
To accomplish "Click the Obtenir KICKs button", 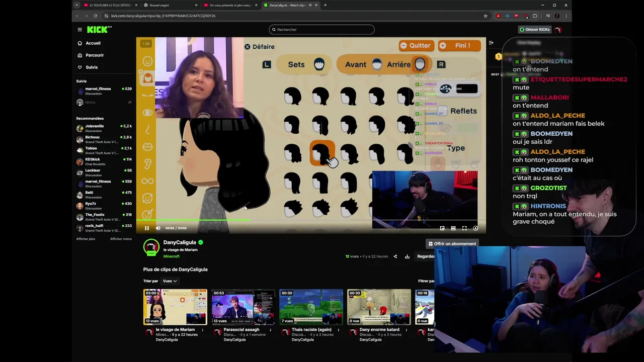I will coord(534,30).
